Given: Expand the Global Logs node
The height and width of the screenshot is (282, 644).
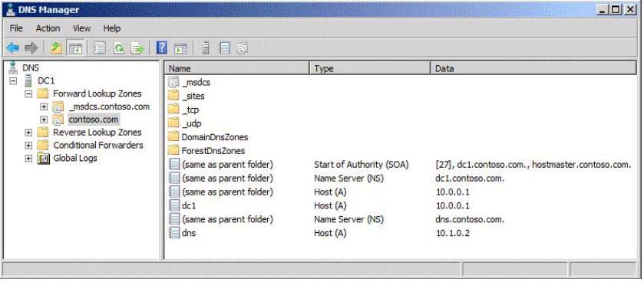Looking at the screenshot, I should pos(28,159).
